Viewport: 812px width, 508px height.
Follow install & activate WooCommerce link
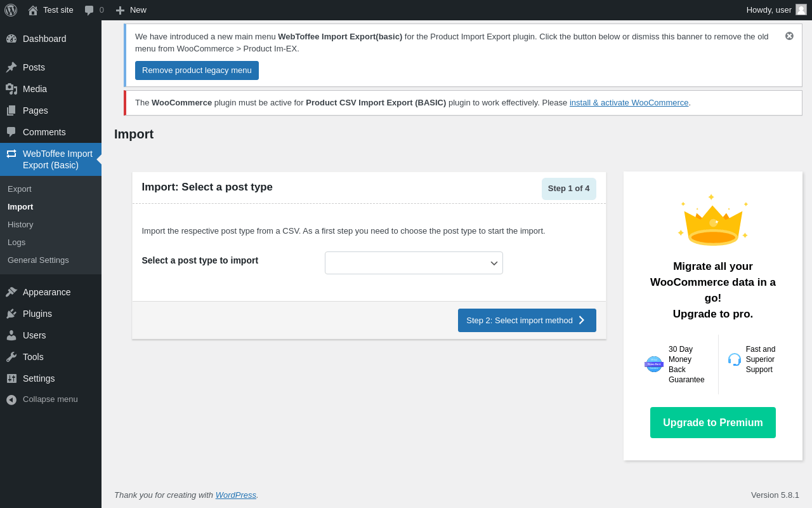click(629, 103)
